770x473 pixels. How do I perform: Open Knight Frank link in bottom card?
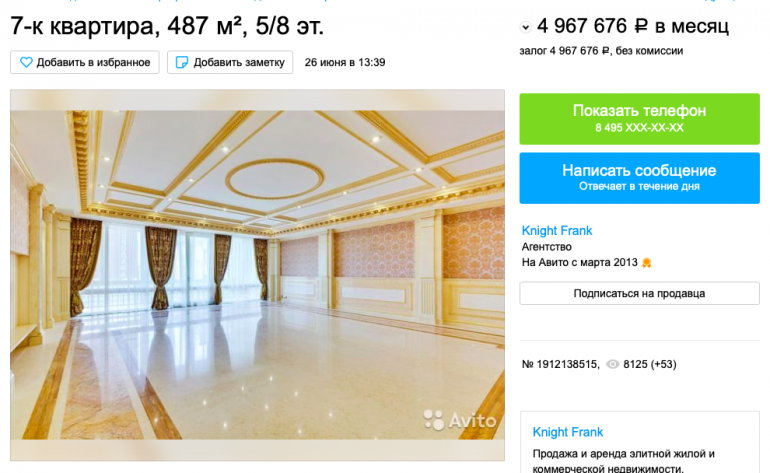tap(568, 432)
